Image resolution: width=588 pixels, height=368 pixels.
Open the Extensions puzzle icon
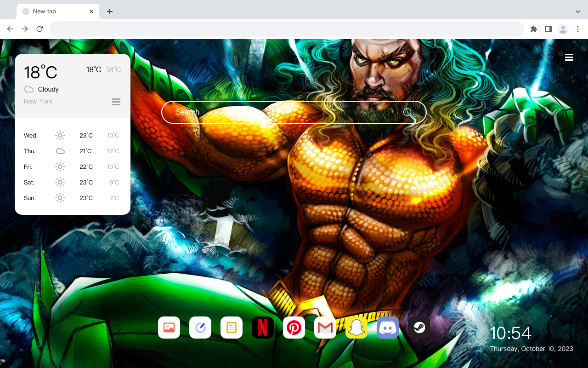click(533, 29)
